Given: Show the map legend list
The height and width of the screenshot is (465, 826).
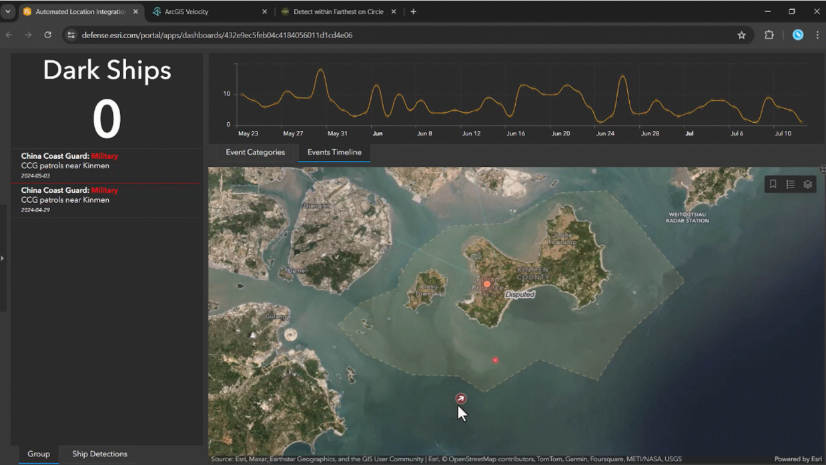Looking at the screenshot, I should [790, 184].
